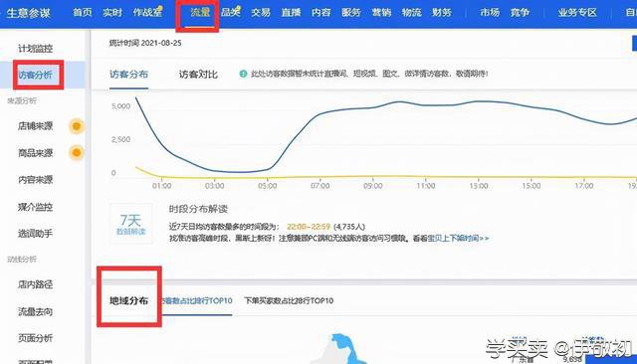This screenshot has width=637, height=364.
Task: Open the 品类 navigation item
Action: coord(231,12)
